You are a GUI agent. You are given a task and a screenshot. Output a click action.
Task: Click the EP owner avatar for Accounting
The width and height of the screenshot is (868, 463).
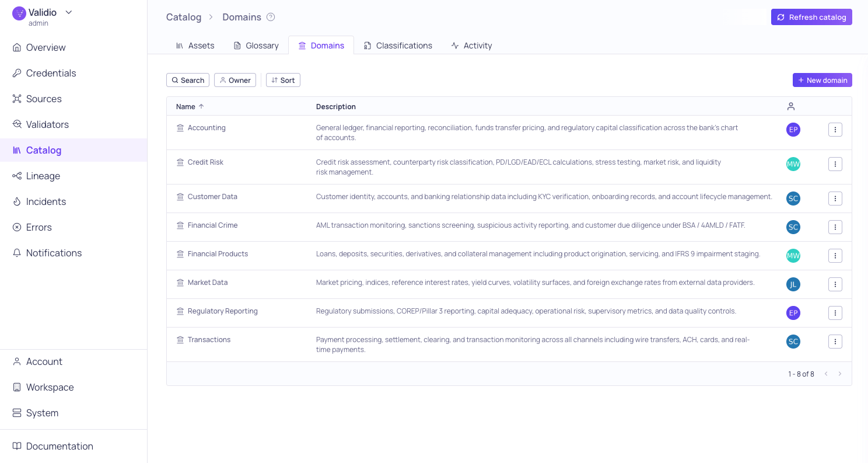click(793, 130)
